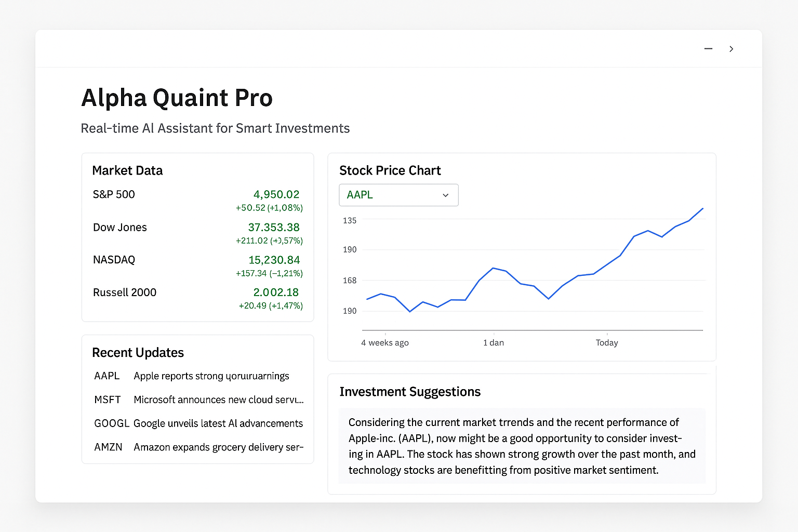This screenshot has width=798, height=532.
Task: Select the GOOGL ticker in Recent Updates
Action: (x=112, y=423)
